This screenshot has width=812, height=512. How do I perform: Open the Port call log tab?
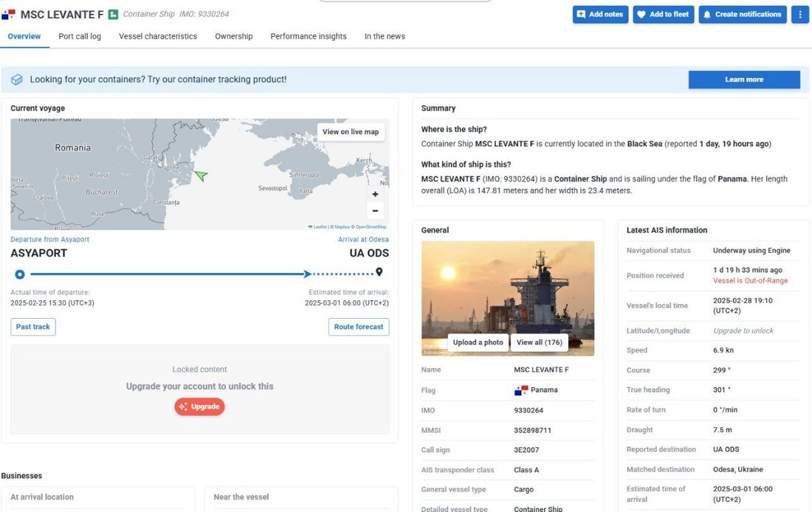(x=80, y=36)
